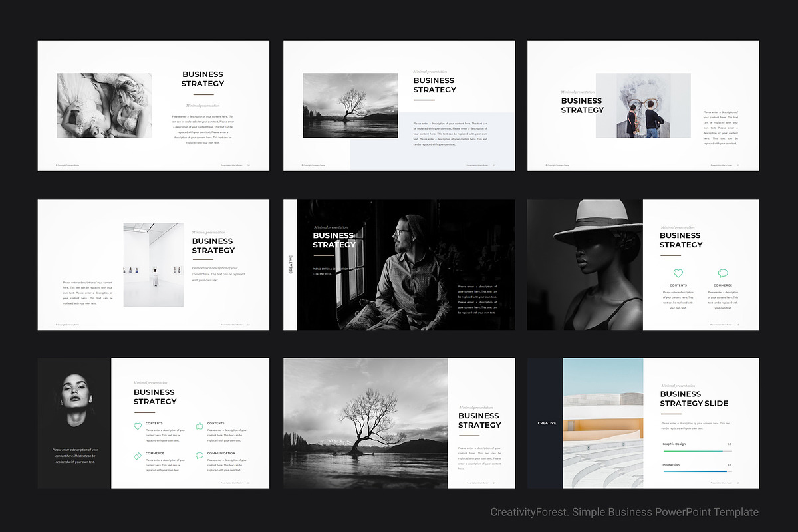Click the money tag icon beside COMMERCE
This screenshot has height=532, width=798.
tap(138, 456)
